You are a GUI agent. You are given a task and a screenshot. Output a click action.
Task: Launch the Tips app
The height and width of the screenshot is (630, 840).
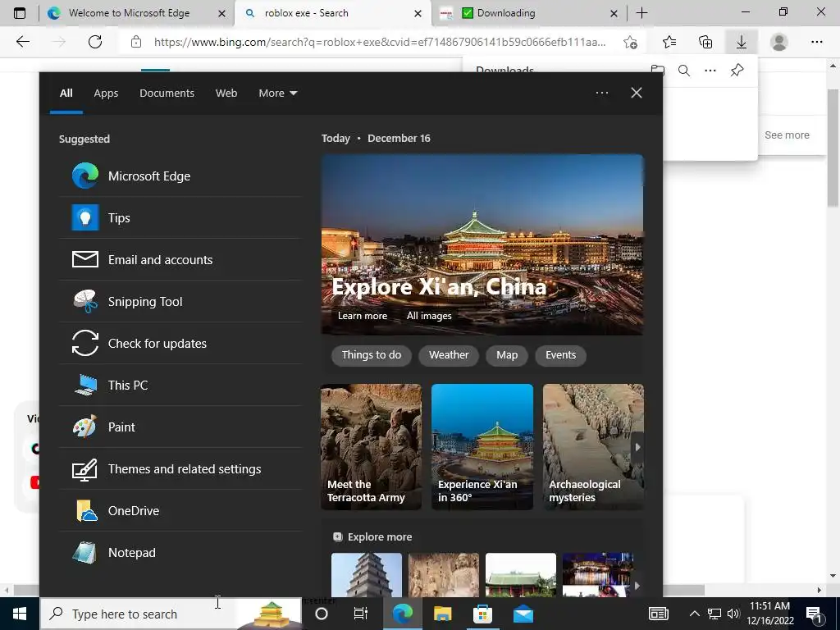[180, 217]
